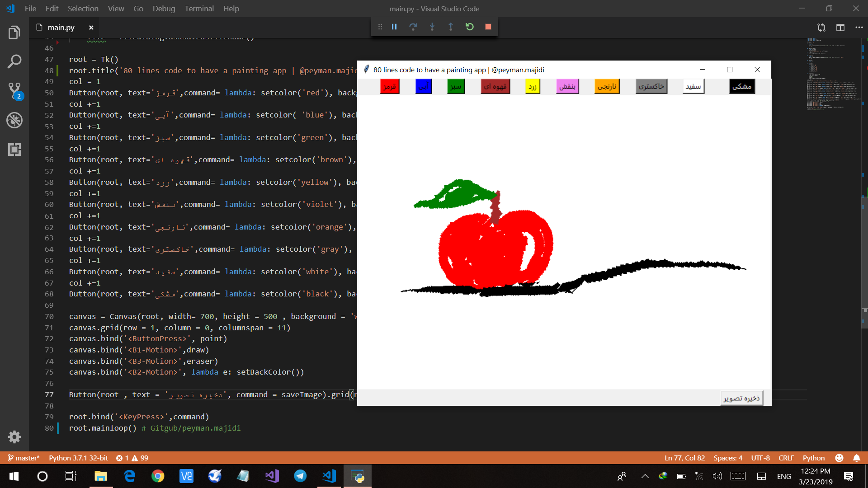The width and height of the screenshot is (868, 488).
Task: Close the main.py editor tab
Action: 91,28
